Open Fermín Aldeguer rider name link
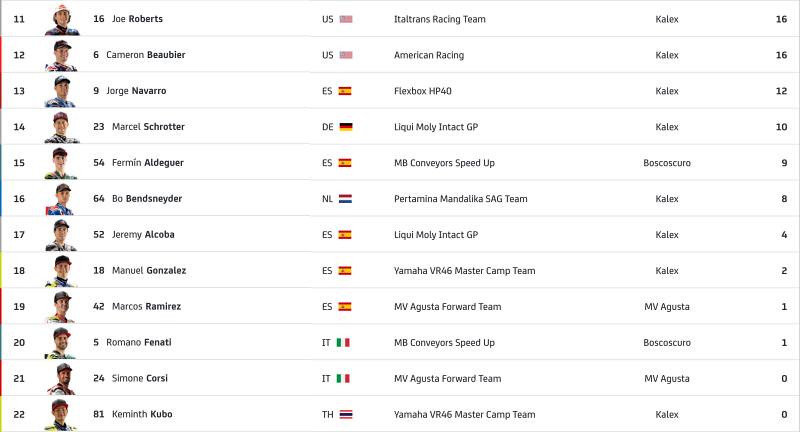This screenshot has width=800, height=432. coord(148,163)
